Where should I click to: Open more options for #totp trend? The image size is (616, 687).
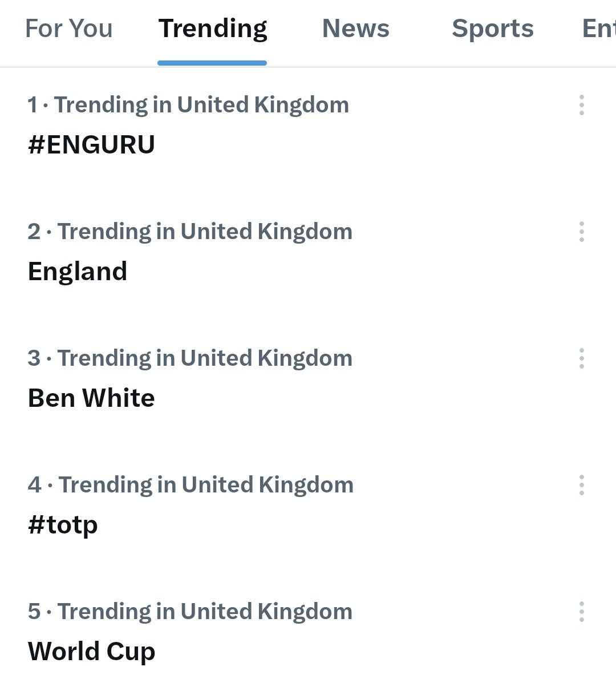[581, 486]
